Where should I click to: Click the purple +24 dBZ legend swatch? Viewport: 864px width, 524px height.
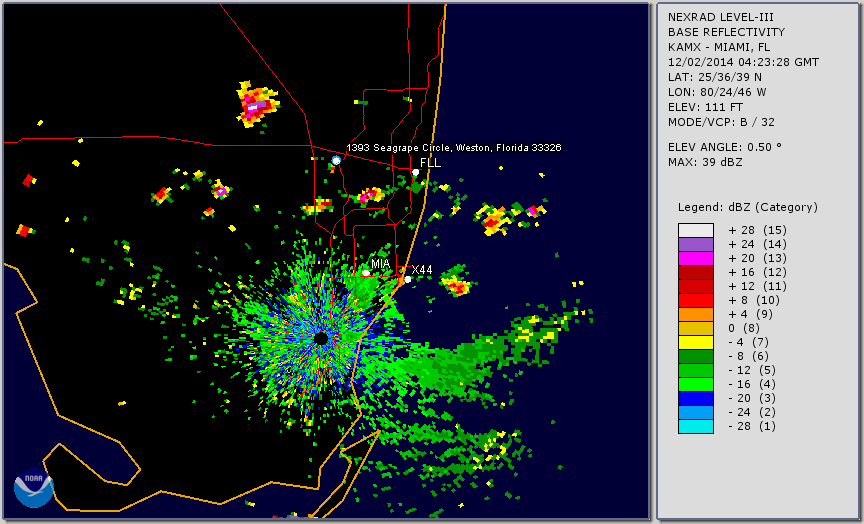[696, 244]
